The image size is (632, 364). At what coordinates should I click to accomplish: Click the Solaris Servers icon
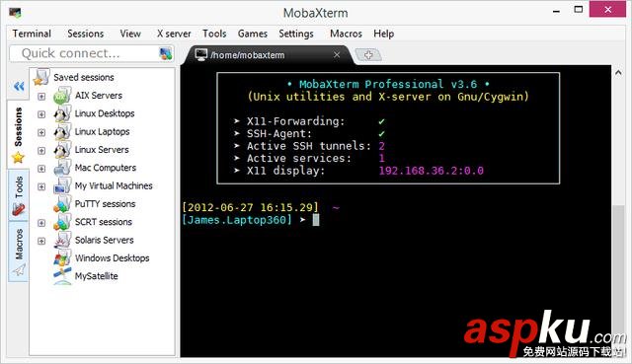(x=62, y=241)
